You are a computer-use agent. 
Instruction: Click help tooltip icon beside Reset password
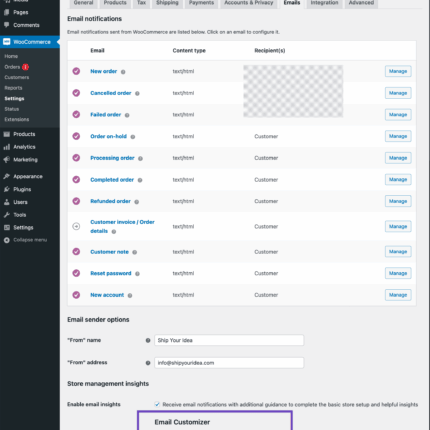(x=137, y=274)
